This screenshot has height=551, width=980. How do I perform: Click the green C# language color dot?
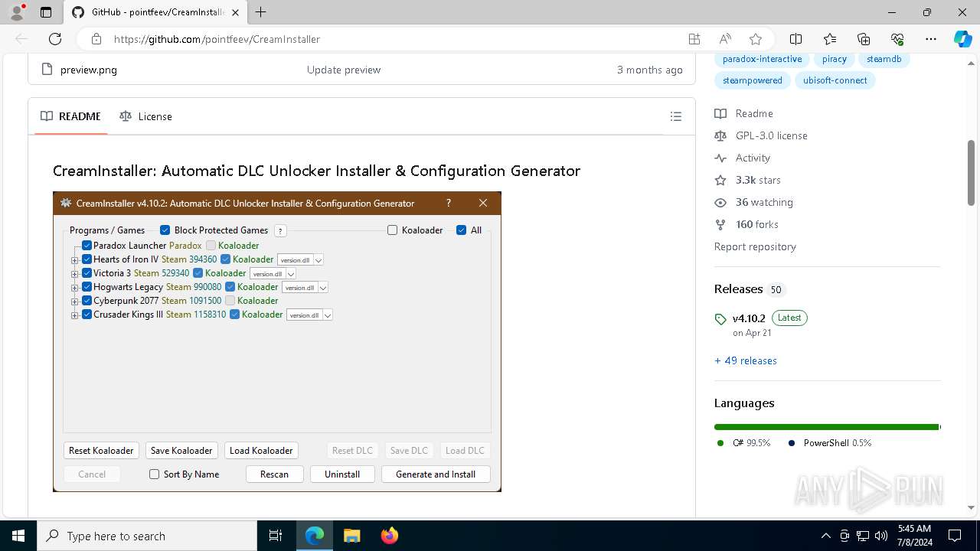pos(720,443)
